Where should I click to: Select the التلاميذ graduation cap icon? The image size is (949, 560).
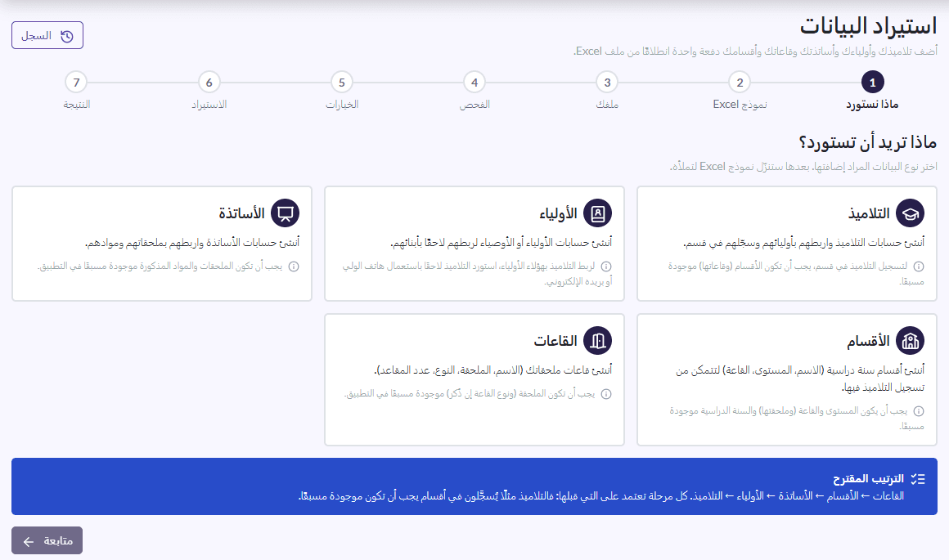pos(910,213)
